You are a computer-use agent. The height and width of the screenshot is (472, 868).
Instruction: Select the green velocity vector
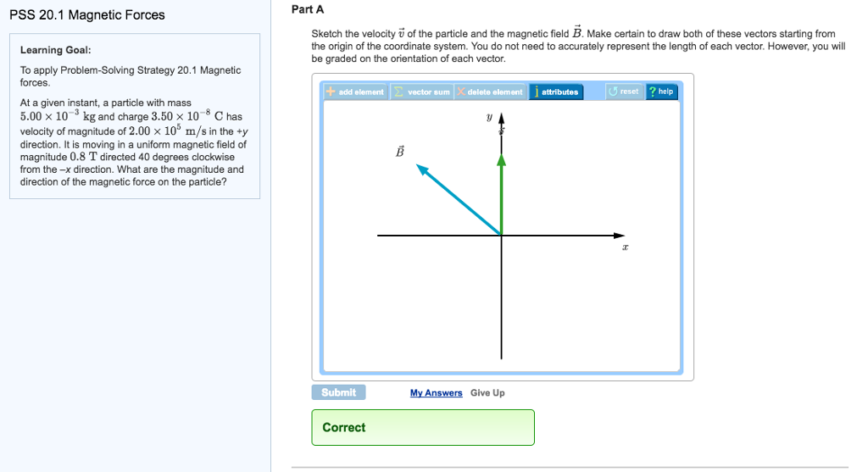(x=501, y=195)
